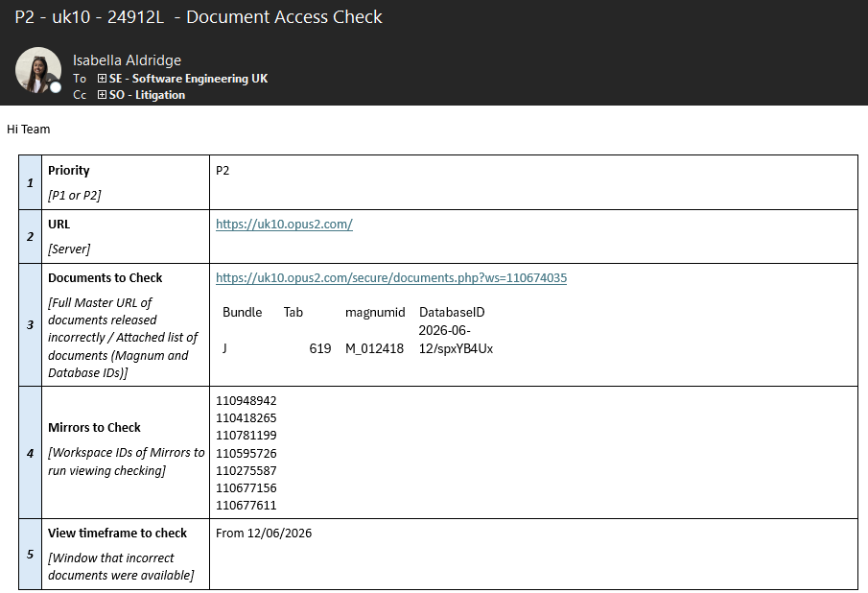Open the documents.php?ws=110674035 link
This screenshot has width=868, height=593.
[x=391, y=278]
